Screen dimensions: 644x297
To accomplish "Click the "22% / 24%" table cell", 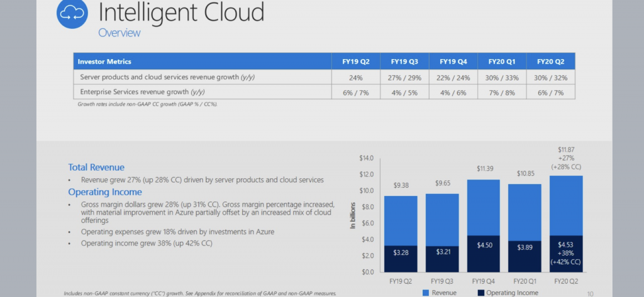I will 453,78.
